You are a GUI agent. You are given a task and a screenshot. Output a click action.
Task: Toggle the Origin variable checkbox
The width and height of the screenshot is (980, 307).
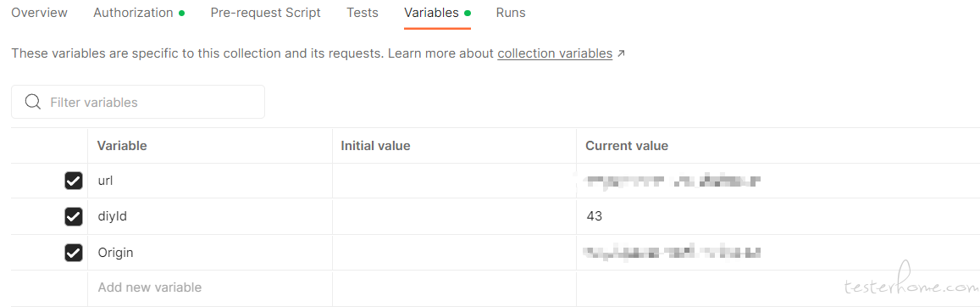[74, 253]
